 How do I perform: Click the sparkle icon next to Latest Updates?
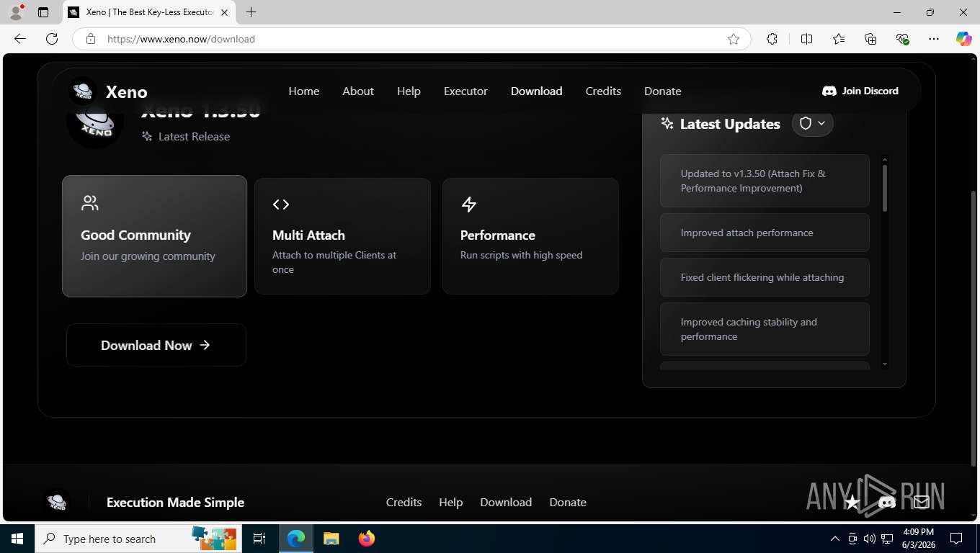coord(667,123)
